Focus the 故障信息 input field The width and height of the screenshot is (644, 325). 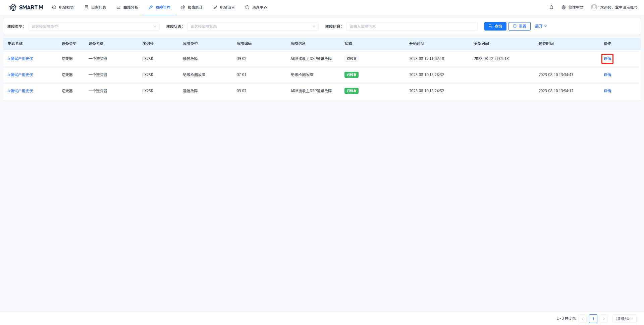pos(412,26)
